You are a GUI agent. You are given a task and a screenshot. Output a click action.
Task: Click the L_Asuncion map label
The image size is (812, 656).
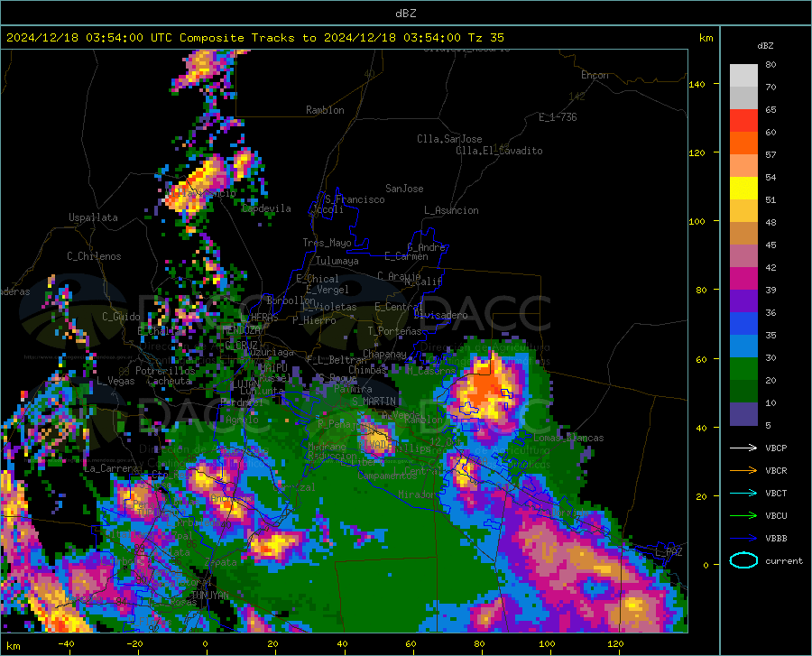pyautogui.click(x=451, y=210)
